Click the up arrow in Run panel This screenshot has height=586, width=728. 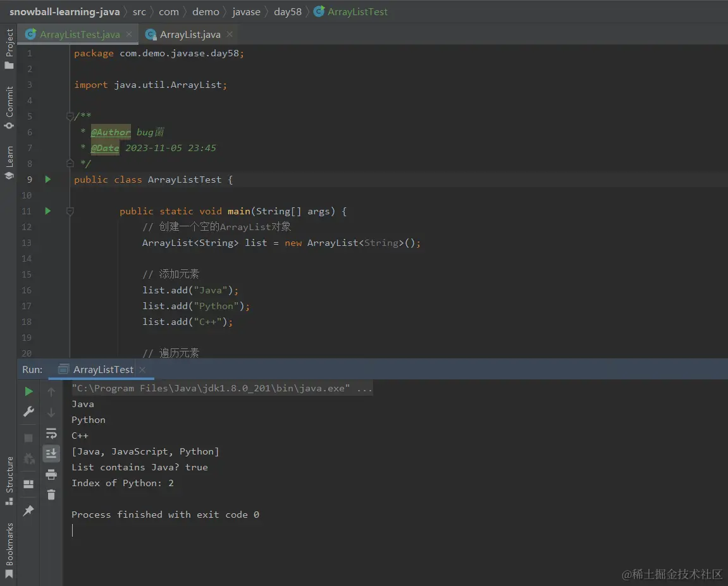tap(51, 391)
